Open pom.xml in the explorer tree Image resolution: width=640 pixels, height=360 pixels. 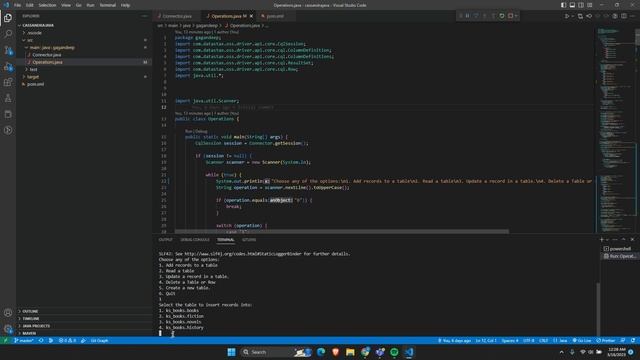click(84, 84)
